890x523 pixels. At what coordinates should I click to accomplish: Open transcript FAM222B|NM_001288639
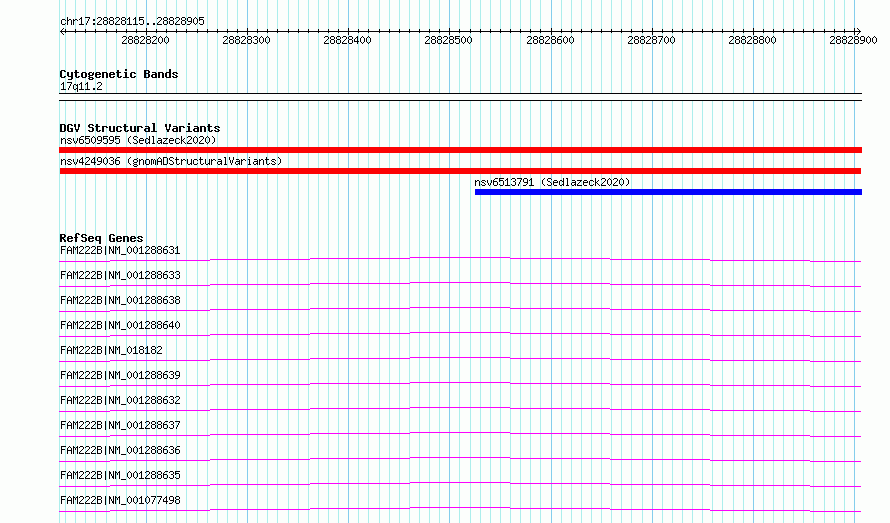[120, 375]
